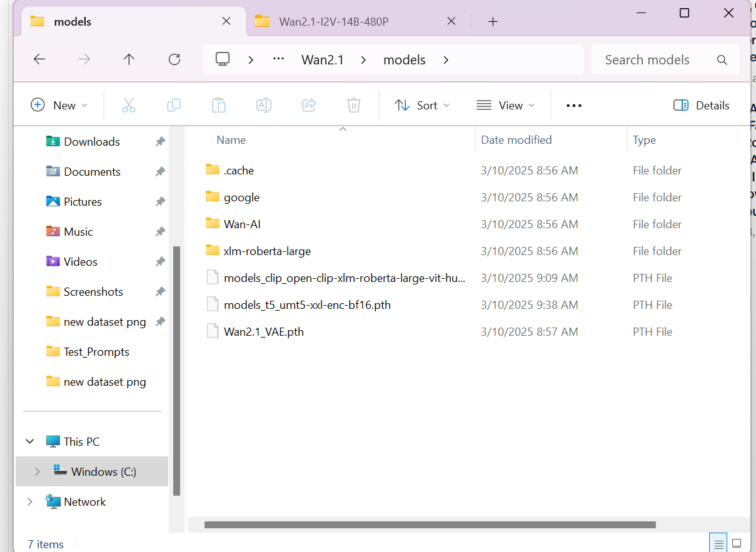Go up to the parent folder
The width and height of the screenshot is (756, 552).
[129, 59]
